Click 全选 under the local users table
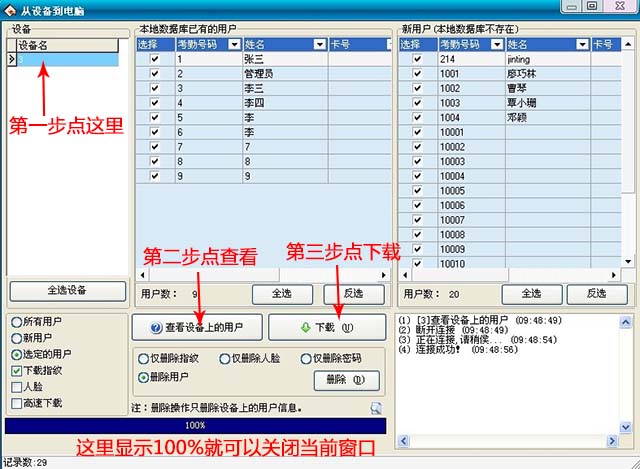640x469 pixels. click(282, 294)
